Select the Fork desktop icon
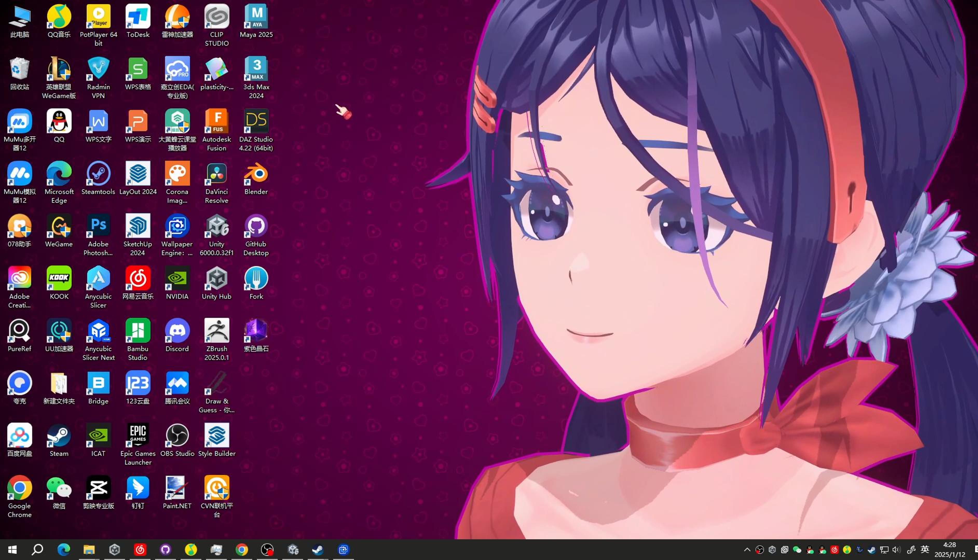 (256, 283)
